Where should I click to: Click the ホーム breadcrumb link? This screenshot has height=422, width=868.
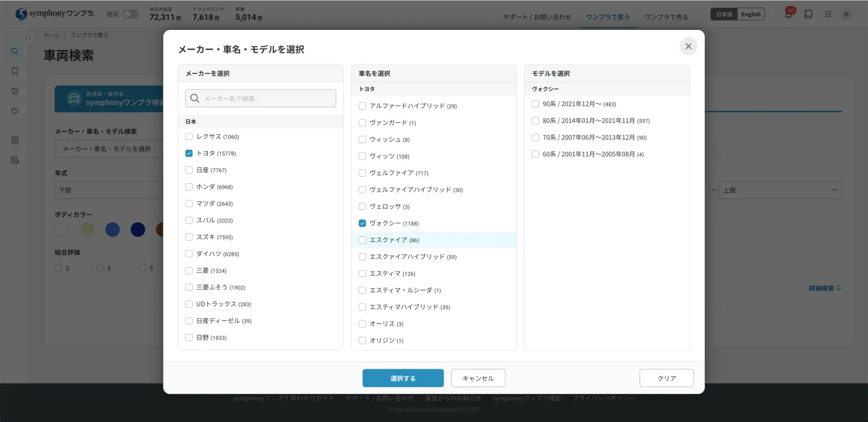pyautogui.click(x=52, y=35)
